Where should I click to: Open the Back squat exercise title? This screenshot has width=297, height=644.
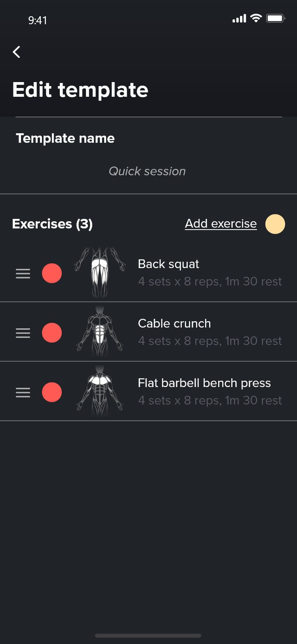[x=168, y=264]
